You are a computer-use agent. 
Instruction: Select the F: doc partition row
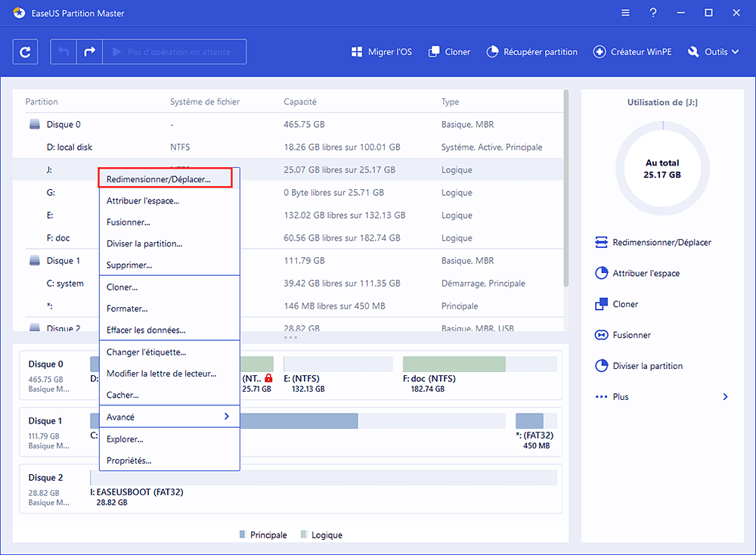[x=288, y=237]
